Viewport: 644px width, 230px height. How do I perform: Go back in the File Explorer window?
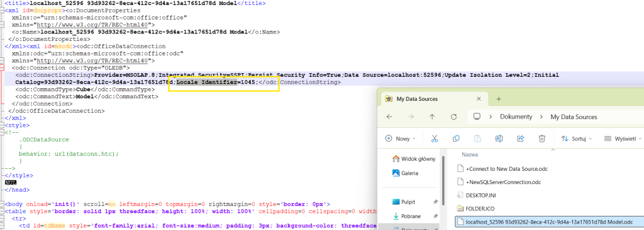(x=389, y=117)
